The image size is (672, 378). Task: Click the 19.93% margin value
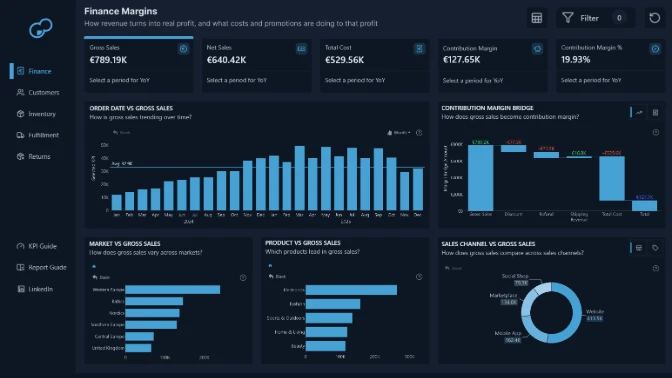click(x=575, y=60)
